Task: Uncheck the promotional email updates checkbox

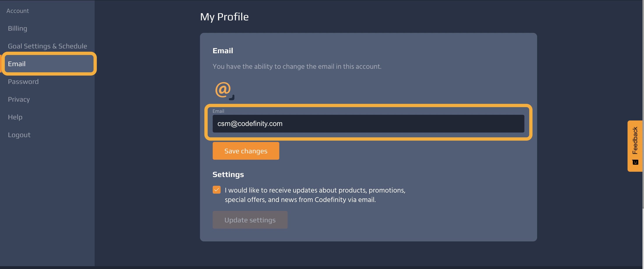Action: point(216,190)
